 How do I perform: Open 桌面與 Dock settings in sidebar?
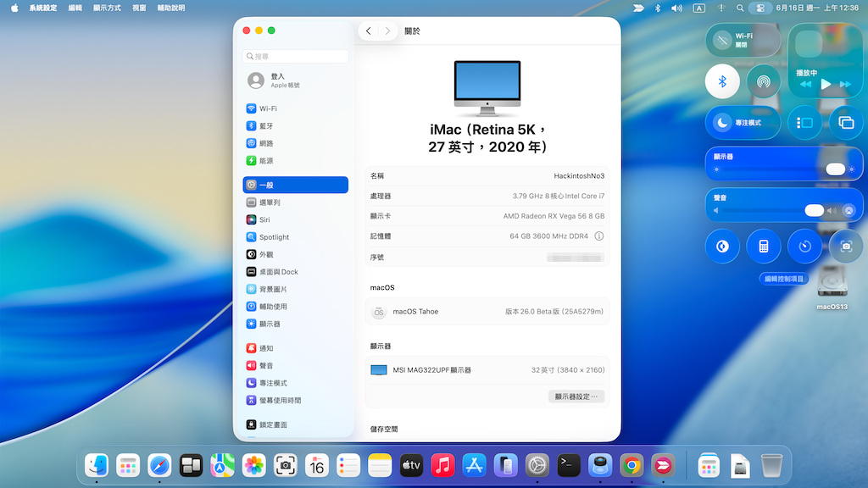(x=295, y=272)
